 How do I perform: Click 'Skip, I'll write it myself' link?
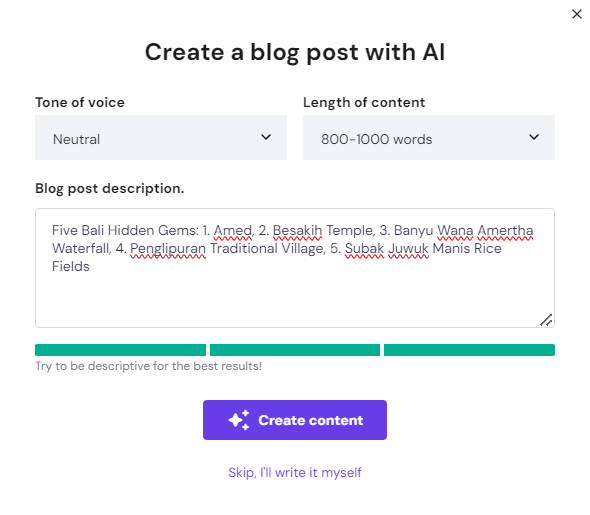pyautogui.click(x=295, y=472)
